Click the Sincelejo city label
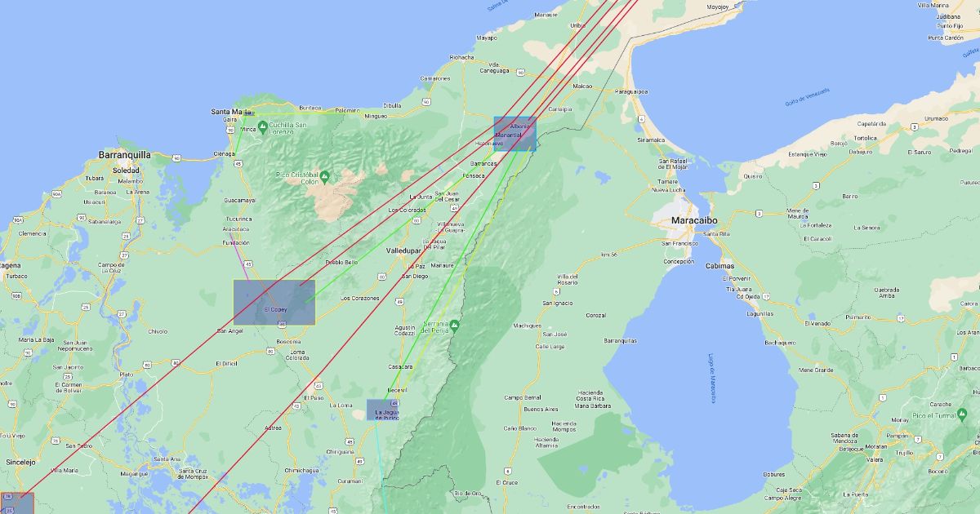This screenshot has width=980, height=514. tap(20, 462)
